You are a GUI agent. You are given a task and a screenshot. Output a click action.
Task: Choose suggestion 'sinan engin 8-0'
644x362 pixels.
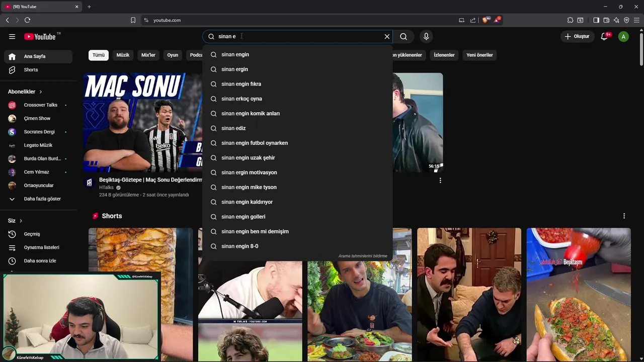click(x=297, y=246)
